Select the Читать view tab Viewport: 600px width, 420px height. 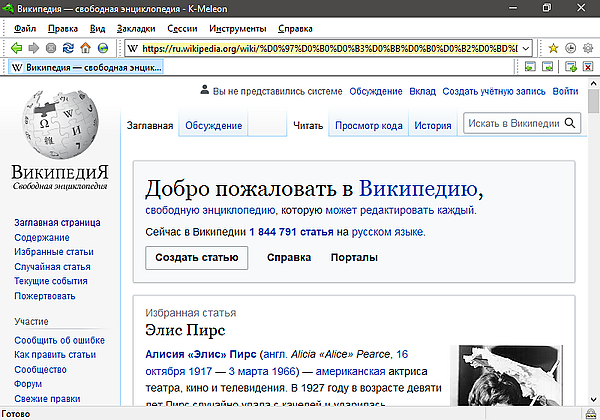click(x=308, y=125)
